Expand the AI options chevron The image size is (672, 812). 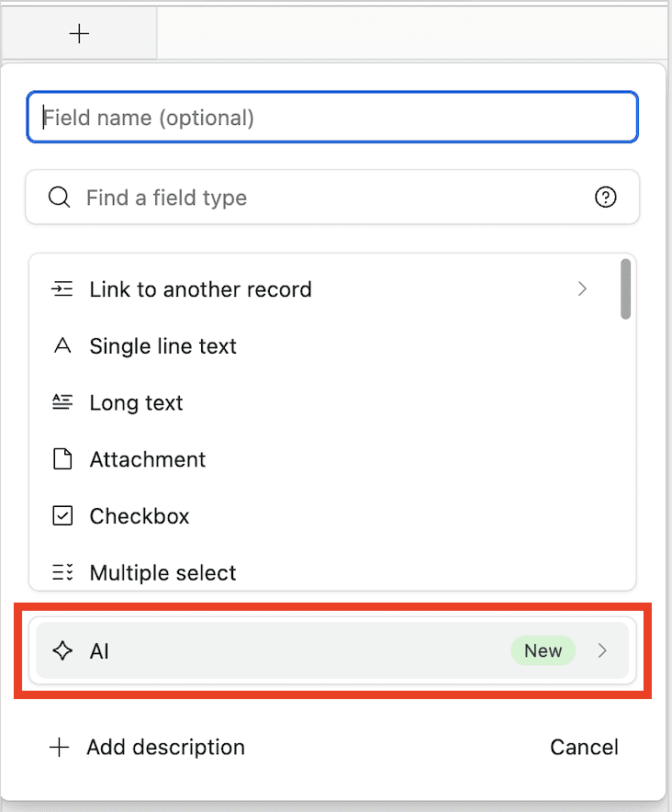point(601,650)
